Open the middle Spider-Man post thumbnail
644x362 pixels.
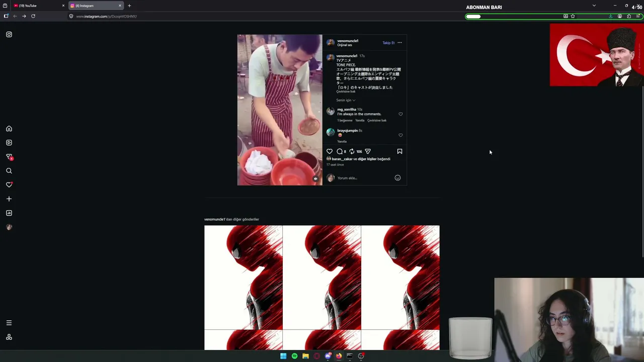pos(322,278)
